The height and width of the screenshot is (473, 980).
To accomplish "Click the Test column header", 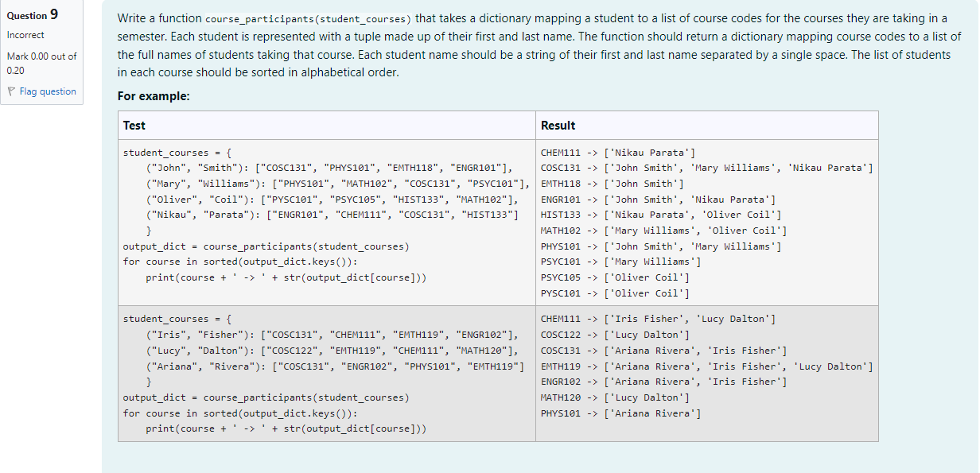I will [134, 125].
